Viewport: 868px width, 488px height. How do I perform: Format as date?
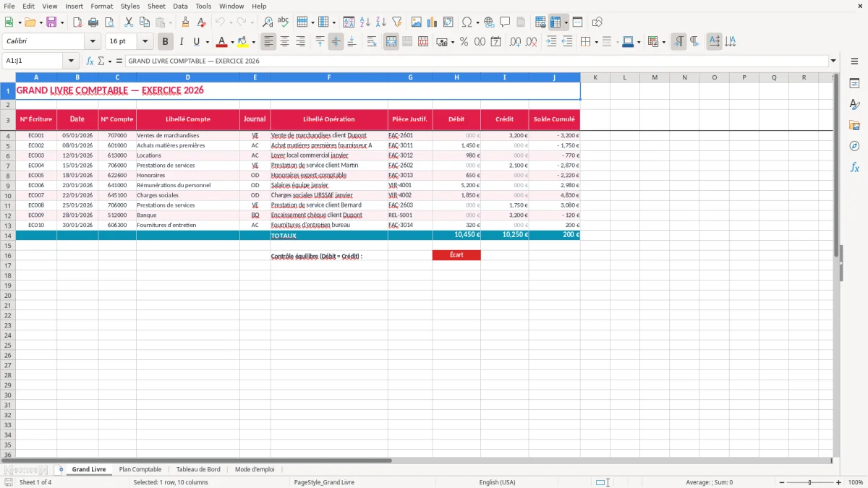[x=495, y=42]
